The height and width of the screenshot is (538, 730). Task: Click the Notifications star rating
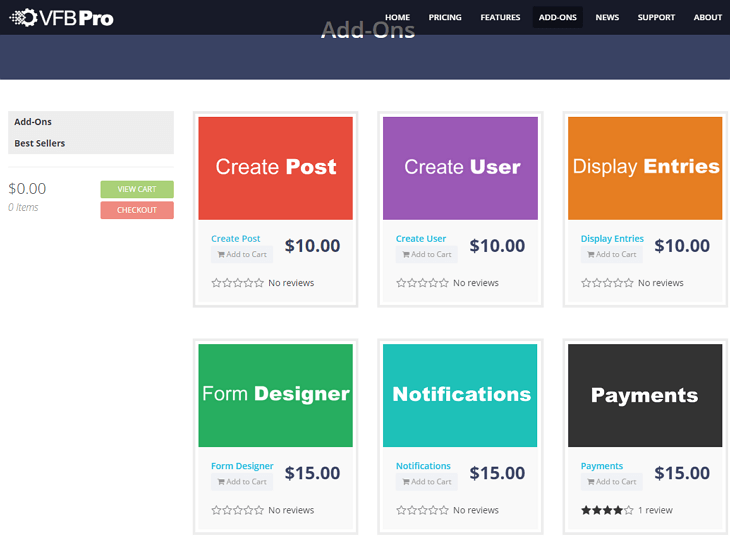click(x=422, y=510)
